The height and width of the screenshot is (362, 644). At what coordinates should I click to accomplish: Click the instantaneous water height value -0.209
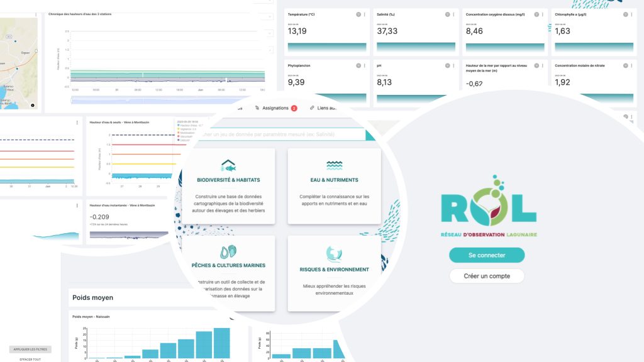(99, 217)
